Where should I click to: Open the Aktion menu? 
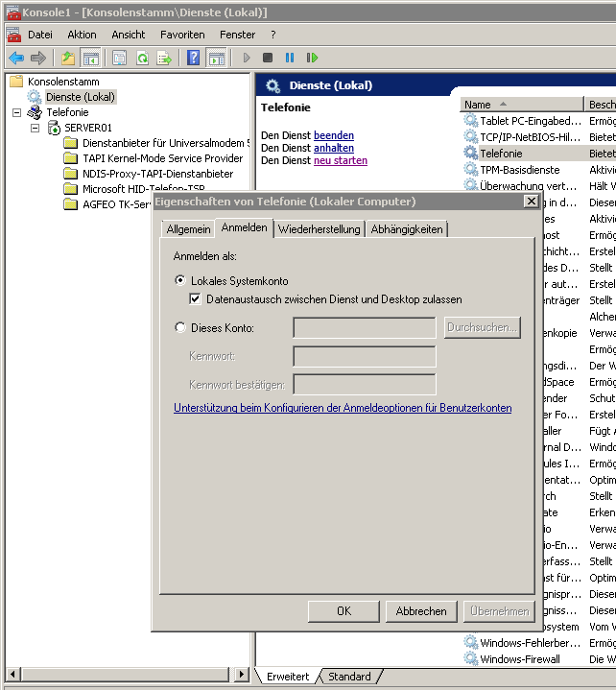[x=82, y=34]
